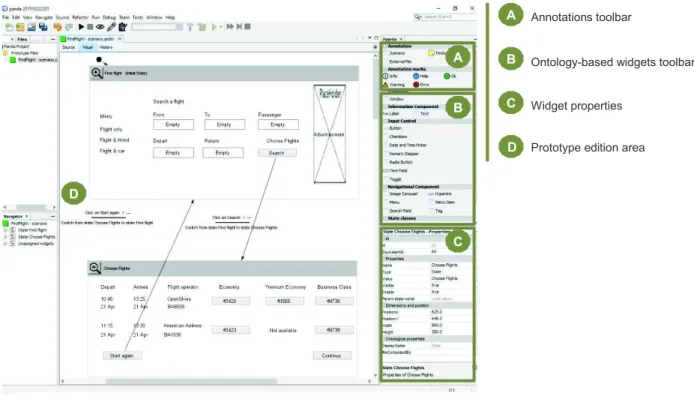Screen dimensions: 694x399
Task: Open the Refactor menu
Action: point(80,17)
